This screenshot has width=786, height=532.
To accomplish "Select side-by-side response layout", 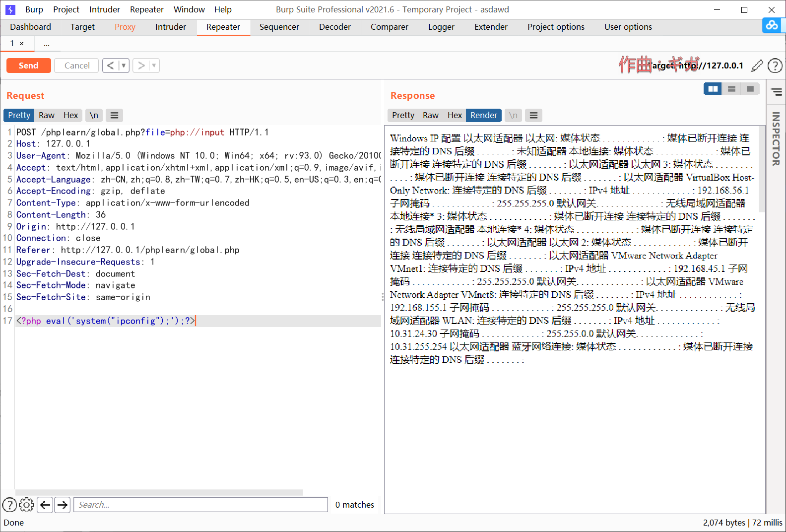I will point(713,89).
